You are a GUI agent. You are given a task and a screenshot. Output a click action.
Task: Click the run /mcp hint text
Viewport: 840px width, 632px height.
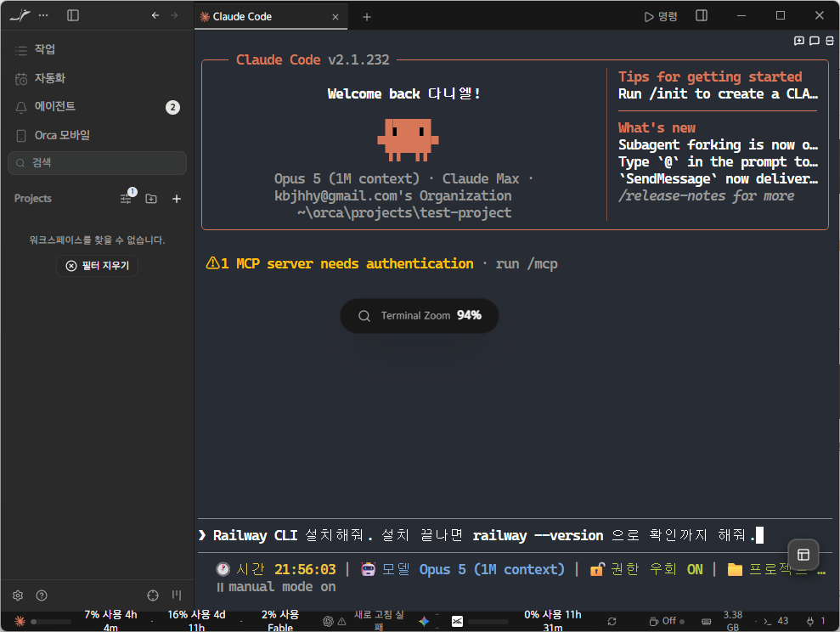[x=527, y=263]
